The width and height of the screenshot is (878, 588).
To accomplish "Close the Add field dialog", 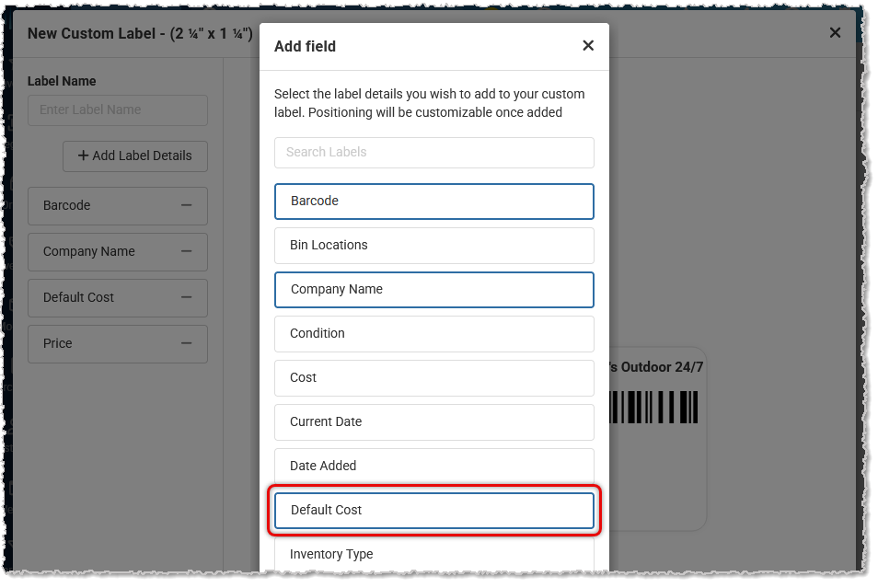I will point(588,46).
